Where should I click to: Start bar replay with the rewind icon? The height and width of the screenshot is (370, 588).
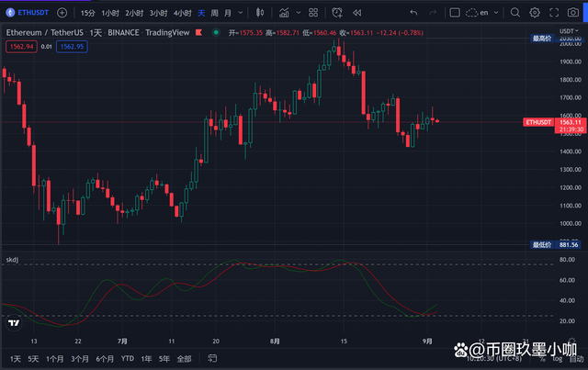pos(357,13)
